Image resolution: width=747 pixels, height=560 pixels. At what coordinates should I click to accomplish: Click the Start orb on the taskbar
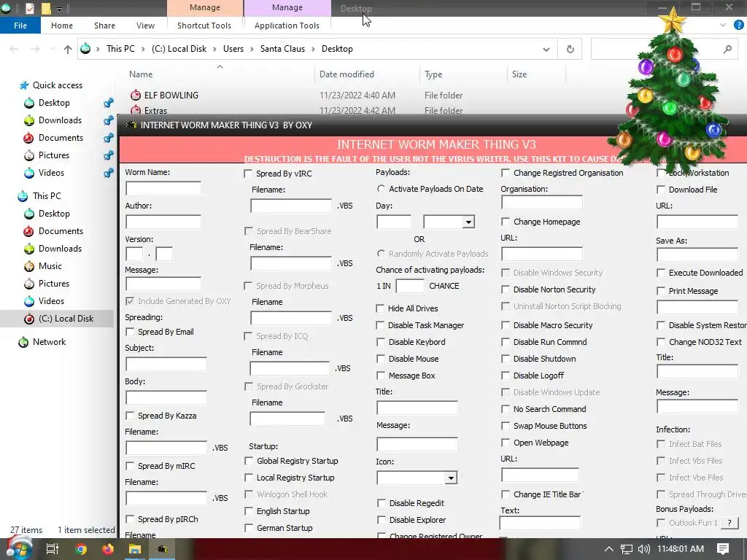[18, 548]
